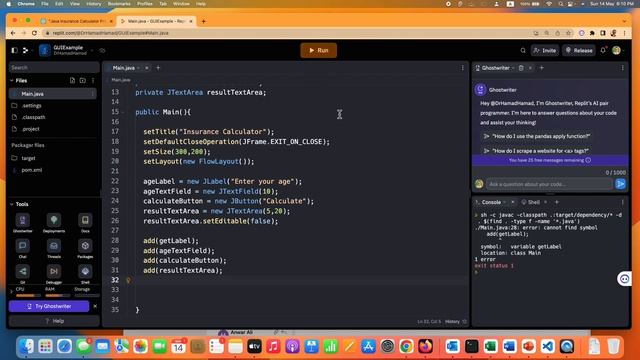
Task: Add a new tab in Console pane
Action: tap(557, 202)
